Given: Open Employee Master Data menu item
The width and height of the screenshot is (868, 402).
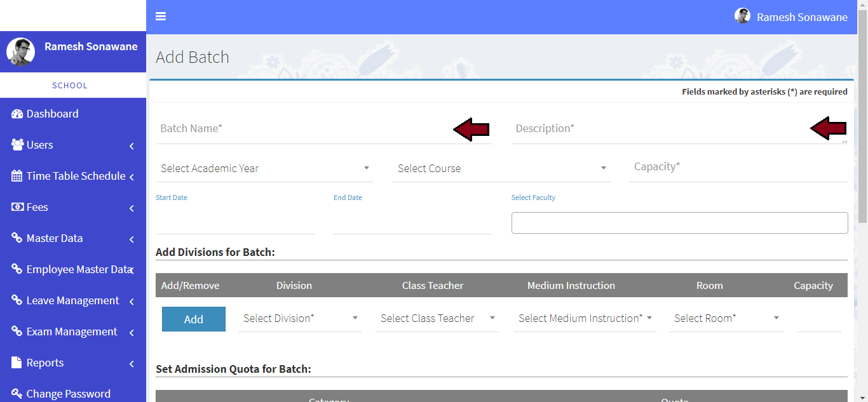Looking at the screenshot, I should tap(78, 269).
